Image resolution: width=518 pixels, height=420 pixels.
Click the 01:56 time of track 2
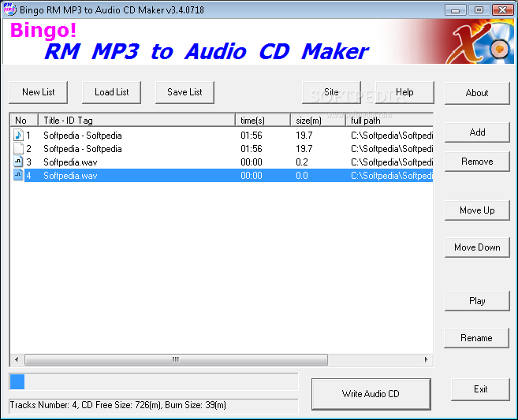(x=252, y=149)
